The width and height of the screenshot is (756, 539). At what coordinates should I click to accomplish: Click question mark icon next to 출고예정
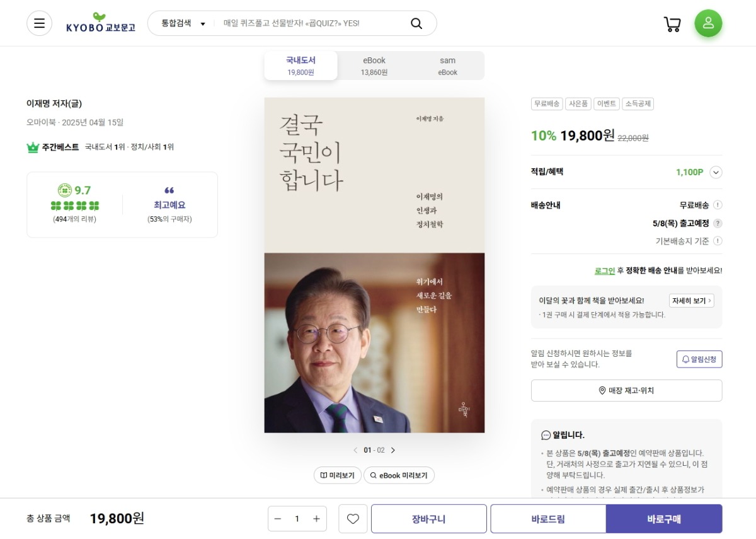[x=718, y=223]
